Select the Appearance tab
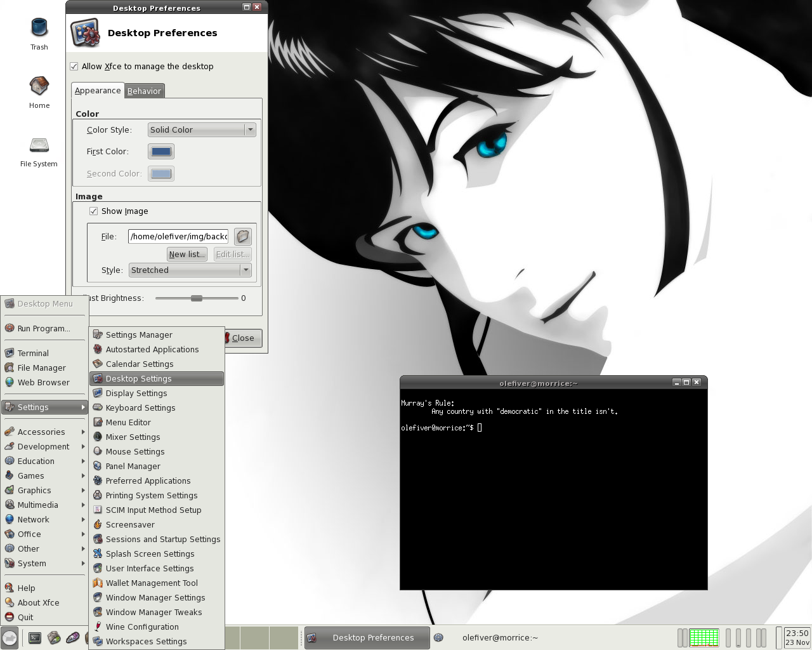 (98, 90)
